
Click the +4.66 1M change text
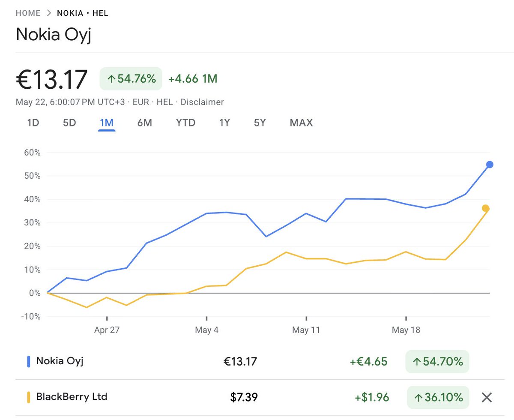click(193, 79)
